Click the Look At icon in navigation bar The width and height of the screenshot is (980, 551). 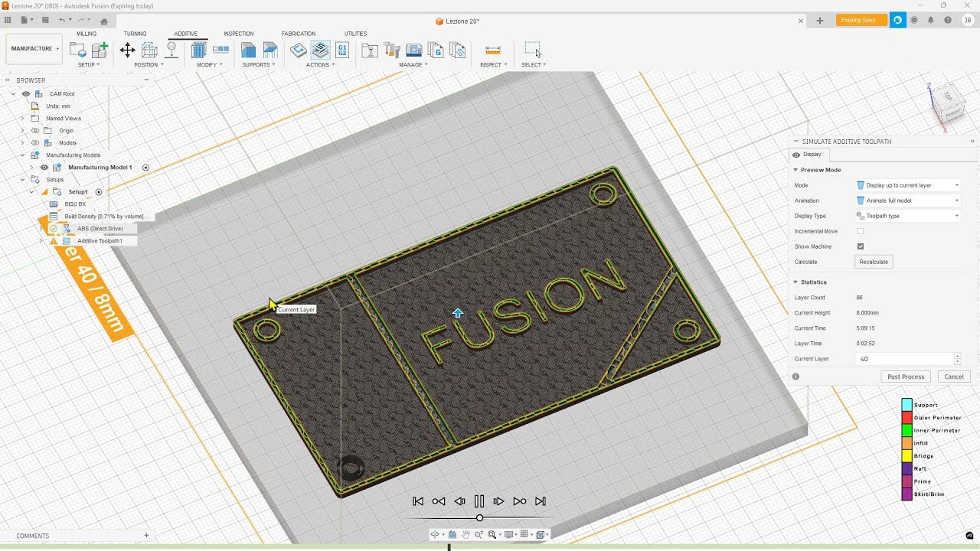pos(452,535)
